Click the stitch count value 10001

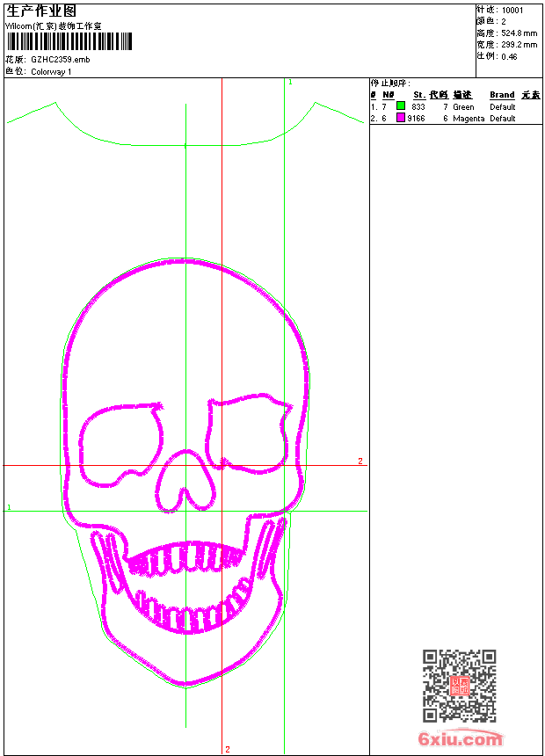pyautogui.click(x=512, y=10)
